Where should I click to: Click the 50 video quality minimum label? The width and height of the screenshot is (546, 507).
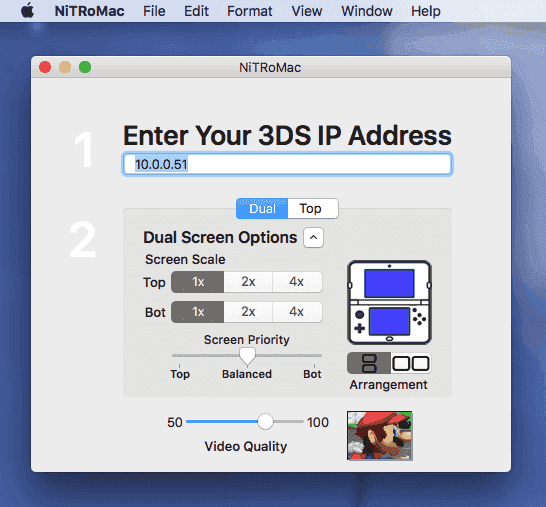coord(175,422)
